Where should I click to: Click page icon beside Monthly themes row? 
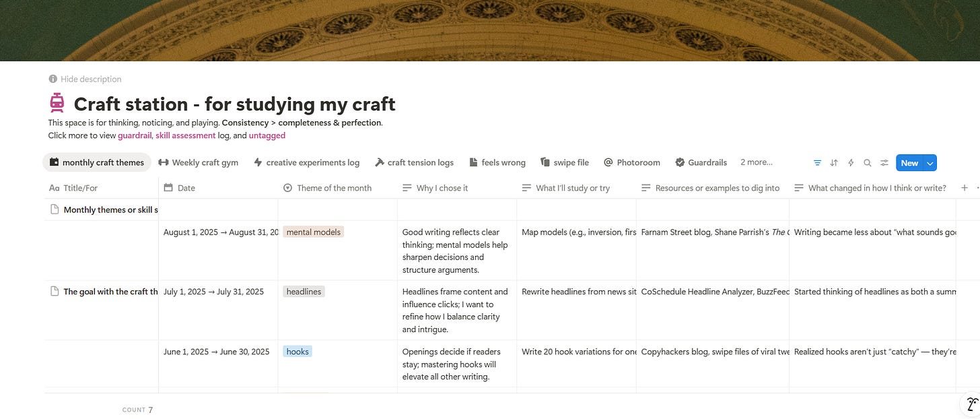pos(55,209)
